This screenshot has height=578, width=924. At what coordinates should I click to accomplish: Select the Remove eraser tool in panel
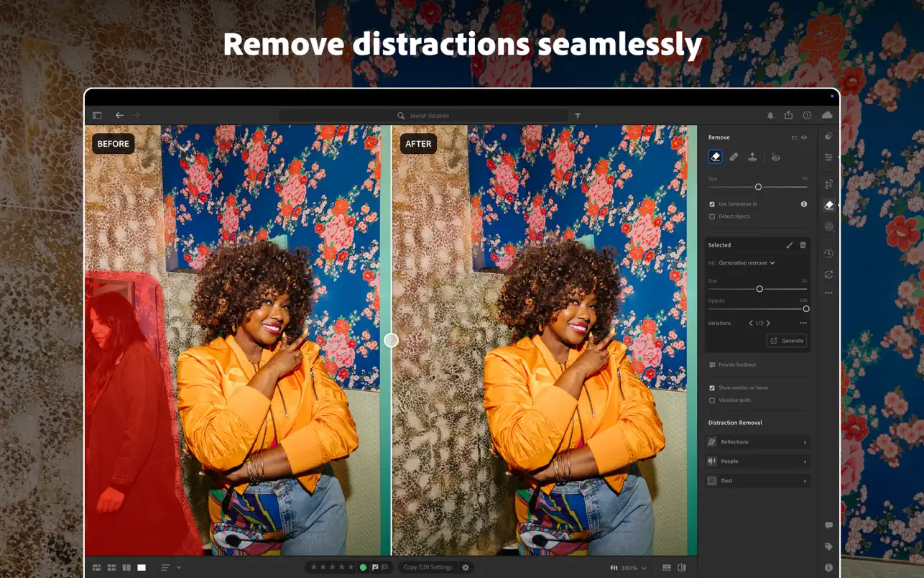(x=715, y=157)
